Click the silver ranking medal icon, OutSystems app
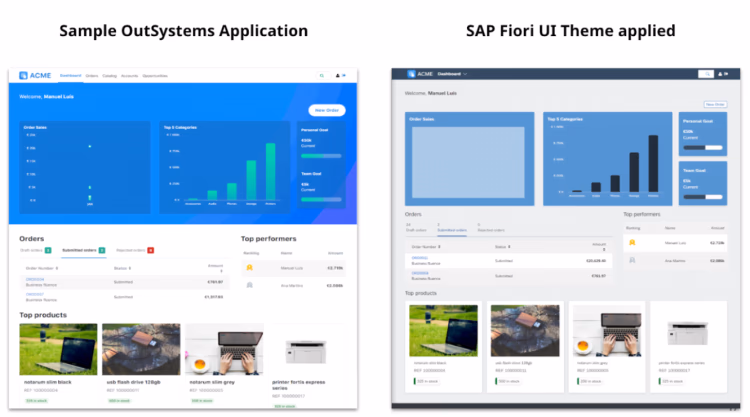Screen dimensions: 750x417 point(250,285)
